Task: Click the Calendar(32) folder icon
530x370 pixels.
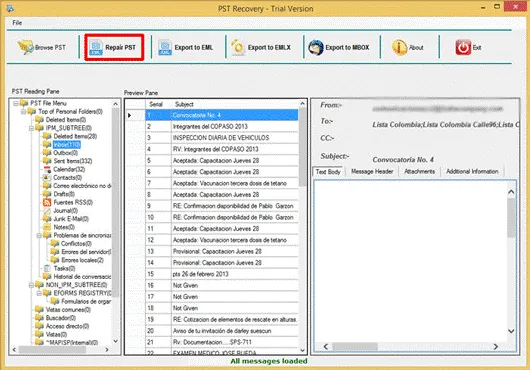Action: point(47,170)
